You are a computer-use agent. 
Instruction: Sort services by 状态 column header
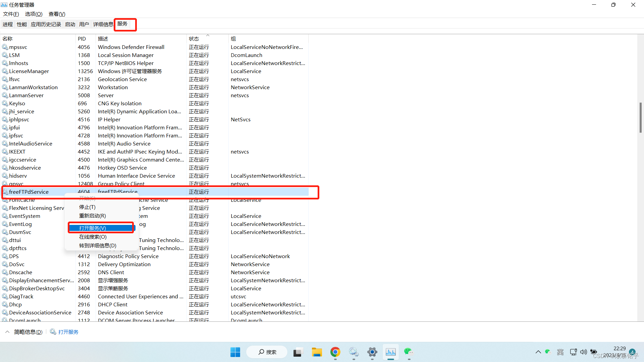click(x=194, y=39)
